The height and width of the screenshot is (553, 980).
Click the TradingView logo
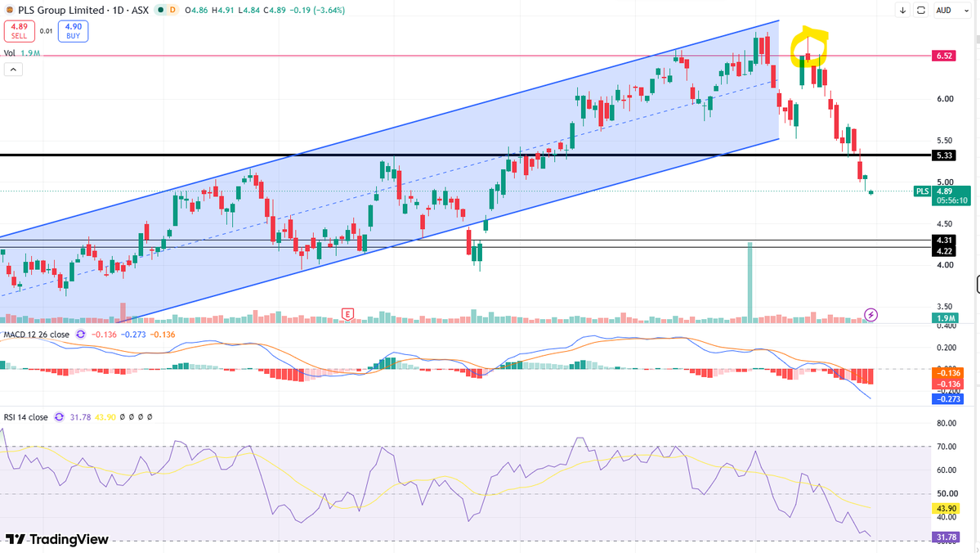coord(57,539)
